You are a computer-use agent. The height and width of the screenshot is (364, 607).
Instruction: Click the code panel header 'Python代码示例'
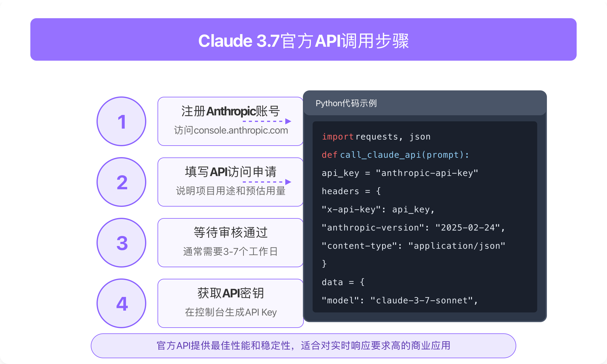[346, 103]
